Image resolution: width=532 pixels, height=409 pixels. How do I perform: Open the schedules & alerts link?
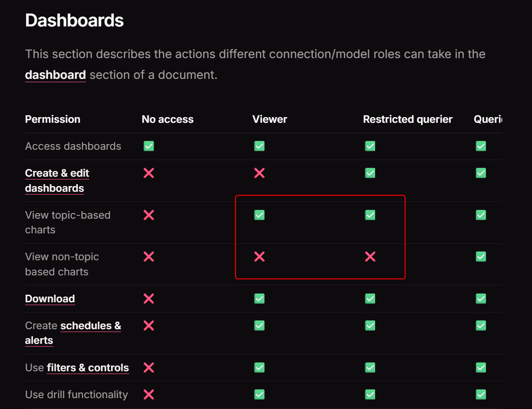click(91, 325)
